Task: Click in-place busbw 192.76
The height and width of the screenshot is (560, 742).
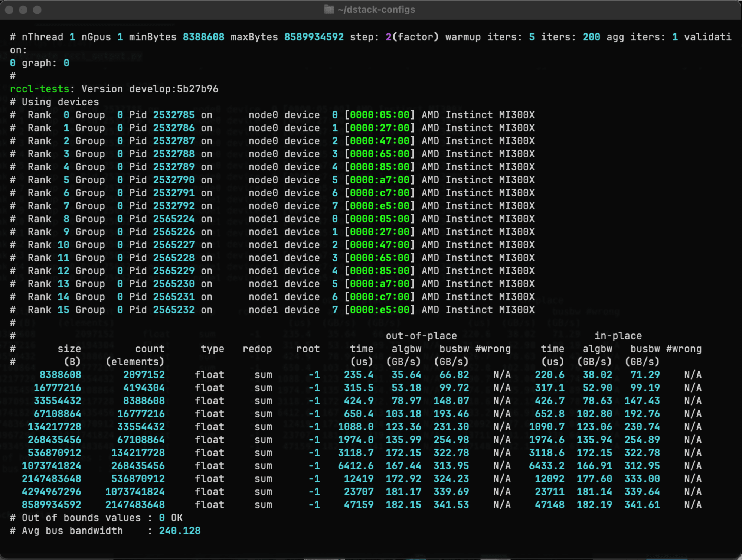Action: click(x=642, y=414)
